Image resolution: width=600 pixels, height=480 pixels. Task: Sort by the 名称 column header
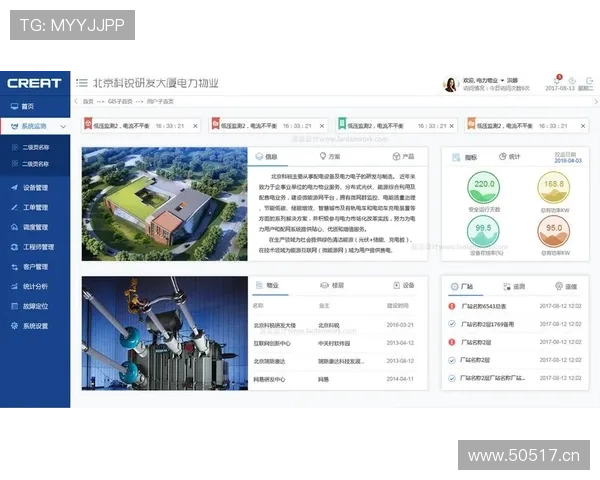click(x=258, y=305)
